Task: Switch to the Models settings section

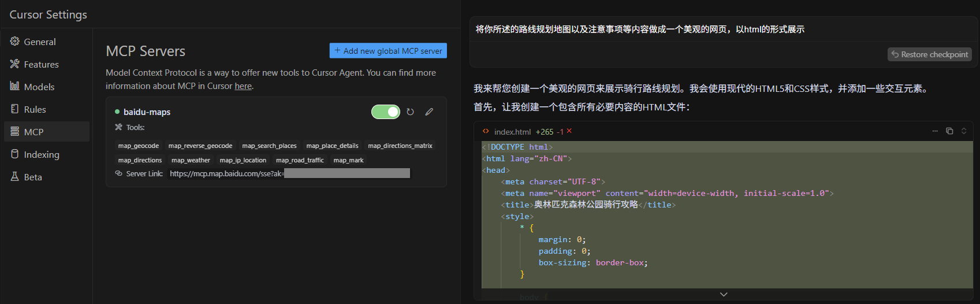Action: tap(39, 87)
